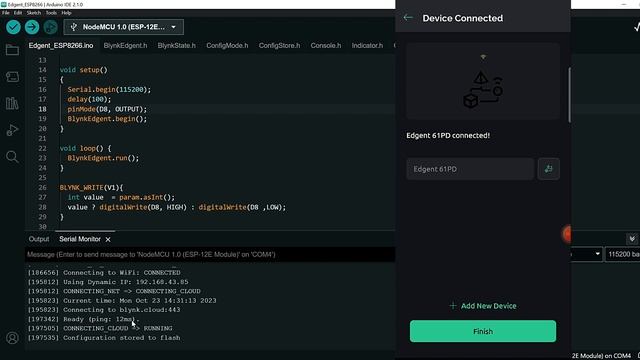This screenshot has height=360, width=640.
Task: Click the Upload arrow button
Action: pos(32,27)
